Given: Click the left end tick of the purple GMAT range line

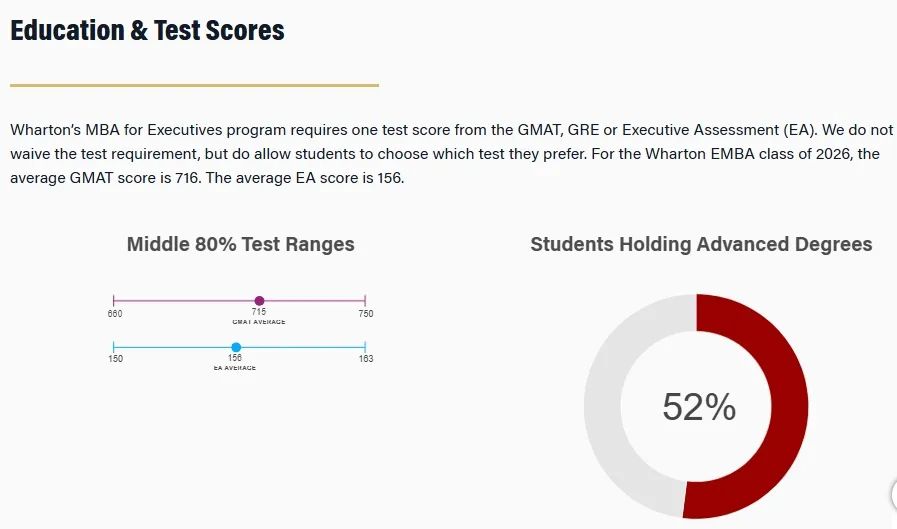Looking at the screenshot, I should 114,300.
